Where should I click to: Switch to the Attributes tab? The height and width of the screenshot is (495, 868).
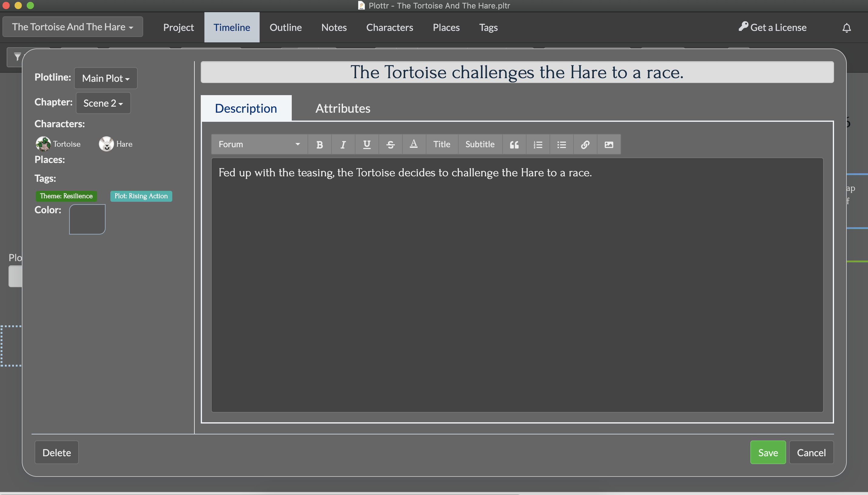click(342, 108)
